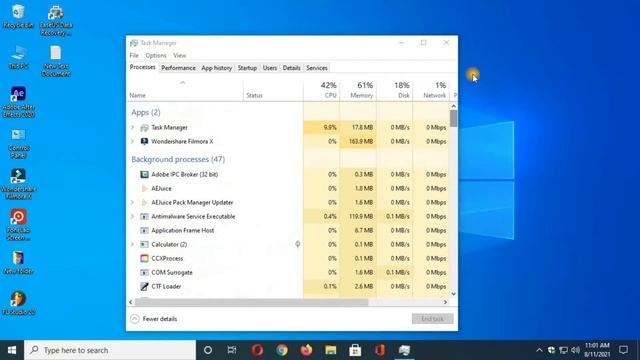This screenshot has height=360, width=640.
Task: Launch Firefox from taskbar
Action: [306, 350]
